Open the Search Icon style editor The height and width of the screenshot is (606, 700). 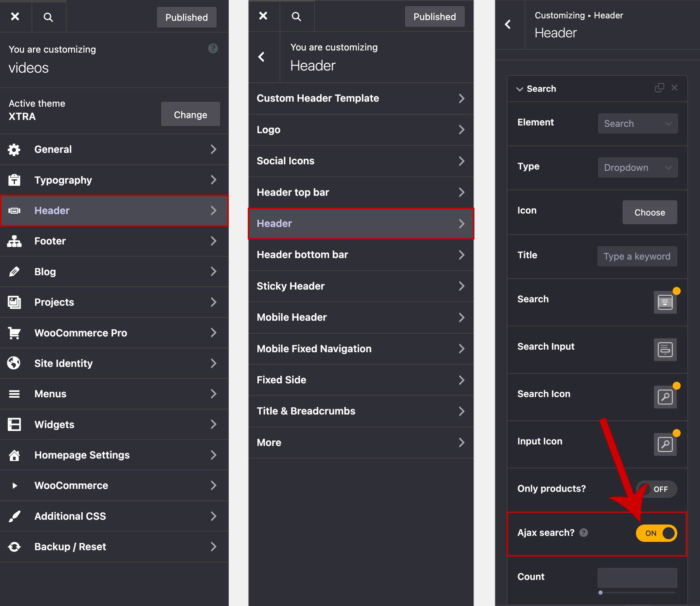pyautogui.click(x=665, y=397)
